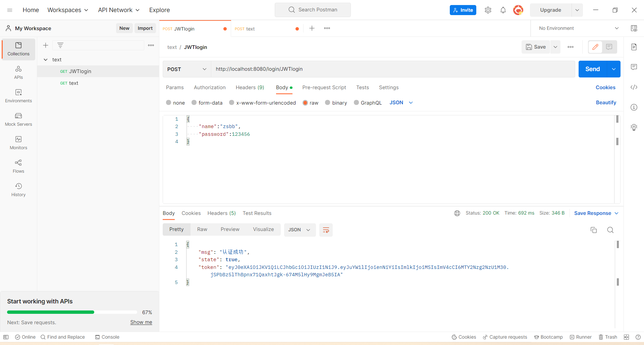Open collections panel more options
This screenshot has width=644, height=345.
point(151,45)
